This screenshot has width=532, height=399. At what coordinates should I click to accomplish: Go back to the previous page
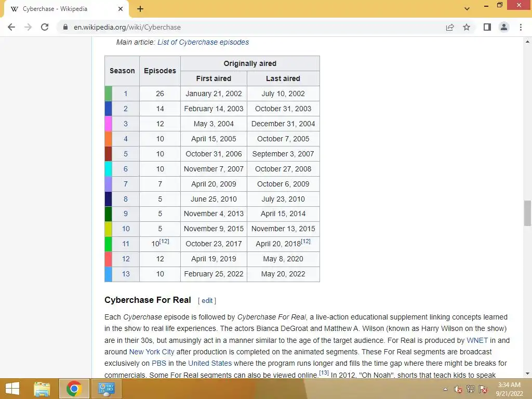pyautogui.click(x=11, y=27)
